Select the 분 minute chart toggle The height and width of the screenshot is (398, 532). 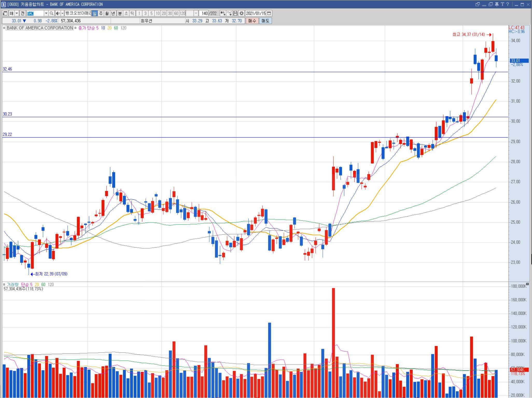pyautogui.click(x=120, y=13)
